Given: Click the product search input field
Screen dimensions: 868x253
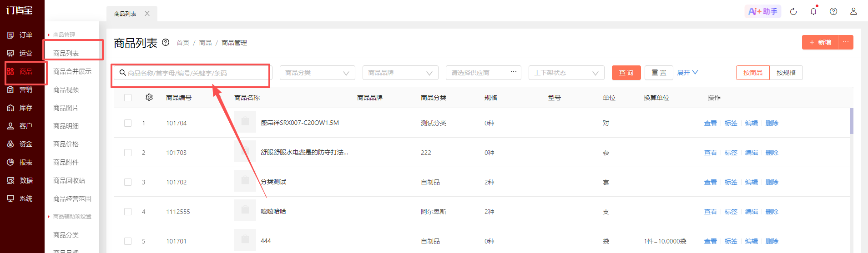Looking at the screenshot, I should [192, 73].
